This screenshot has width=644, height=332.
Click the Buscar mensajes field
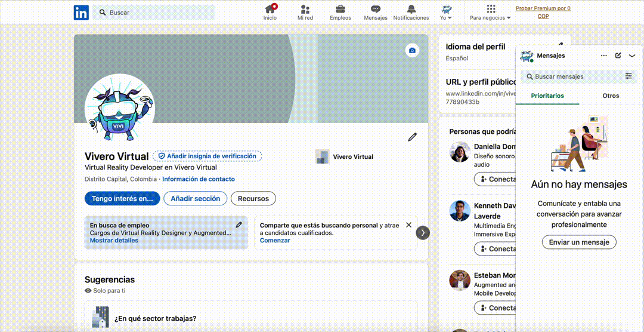(572, 76)
